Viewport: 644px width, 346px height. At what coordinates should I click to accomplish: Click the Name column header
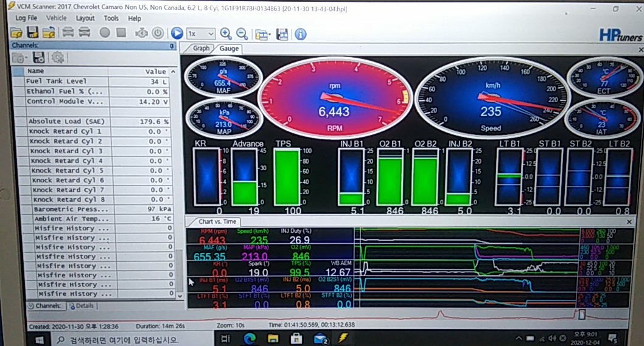[66, 71]
